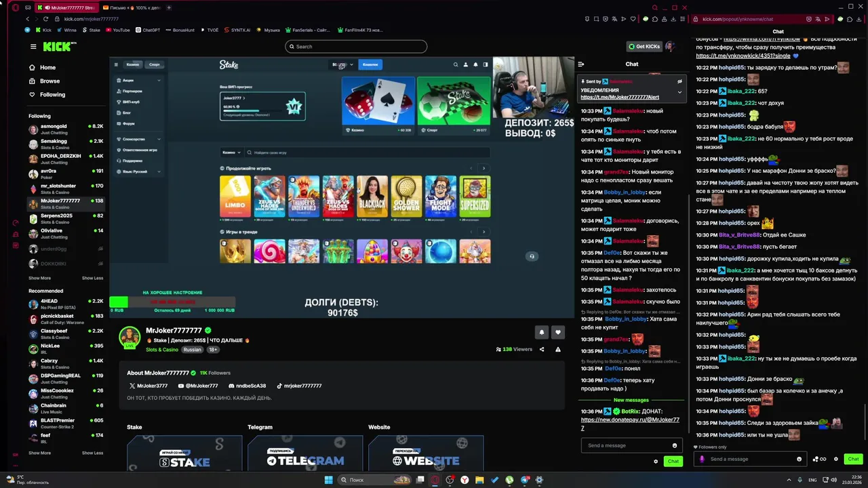Open main chat settings gear
This screenshot has height=488, width=868.
coord(656,462)
